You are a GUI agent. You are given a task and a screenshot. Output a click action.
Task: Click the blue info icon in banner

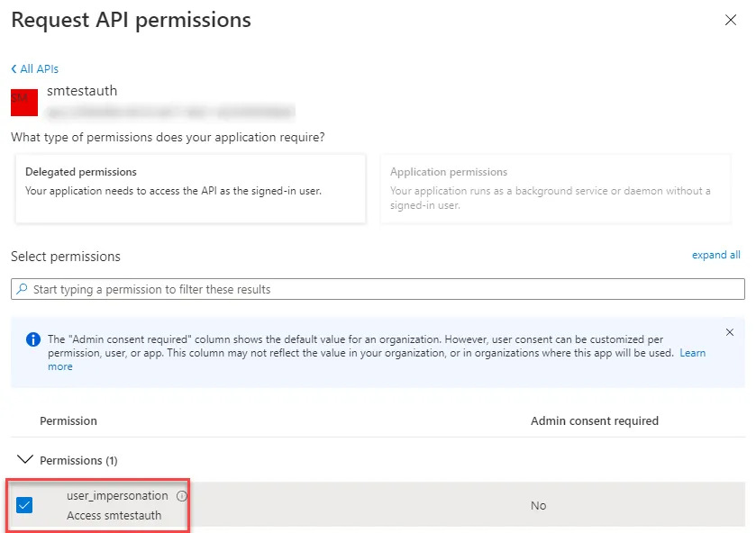(32, 339)
